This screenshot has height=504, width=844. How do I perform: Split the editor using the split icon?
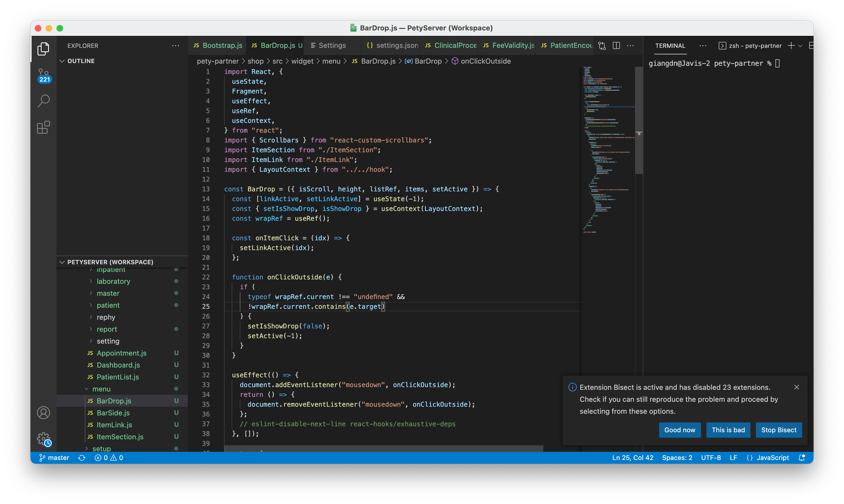tap(616, 45)
